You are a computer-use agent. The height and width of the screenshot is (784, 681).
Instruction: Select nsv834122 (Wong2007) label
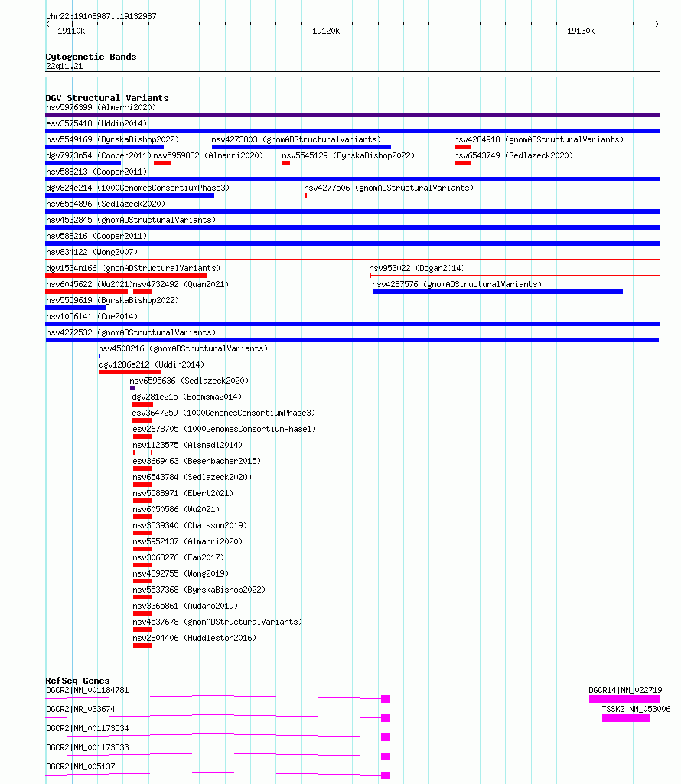(92, 252)
